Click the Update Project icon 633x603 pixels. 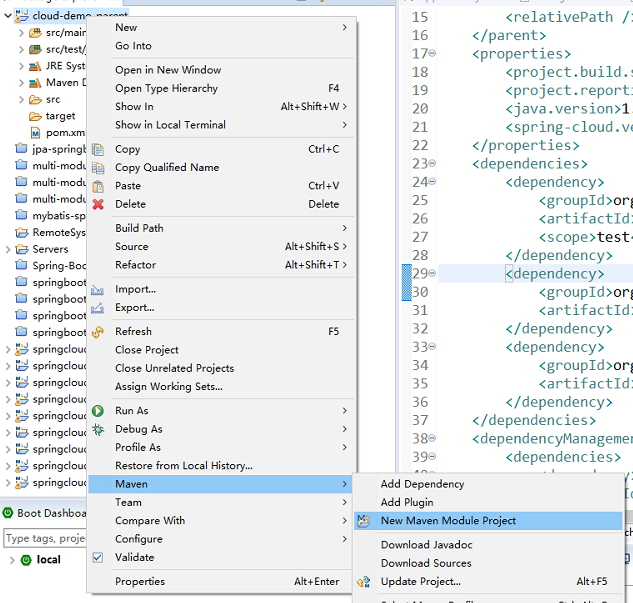click(364, 581)
